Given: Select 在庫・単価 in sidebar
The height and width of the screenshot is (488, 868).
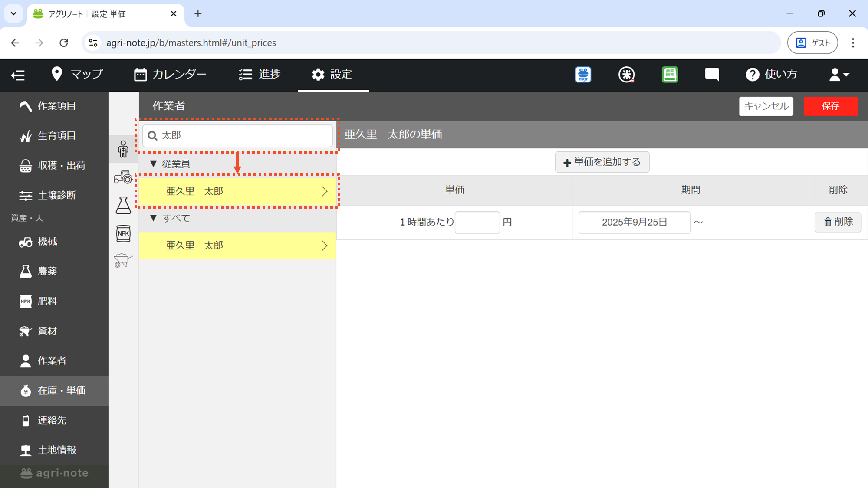Looking at the screenshot, I should [54, 390].
